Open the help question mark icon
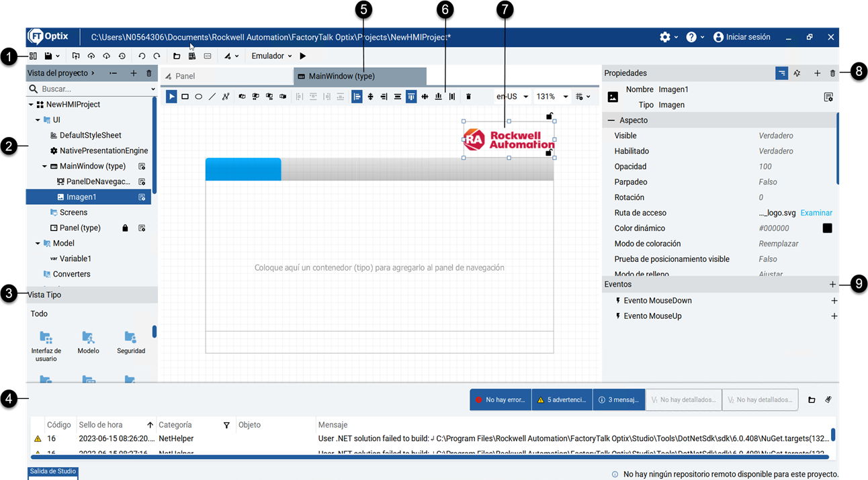This screenshot has width=868, height=480. (x=691, y=38)
